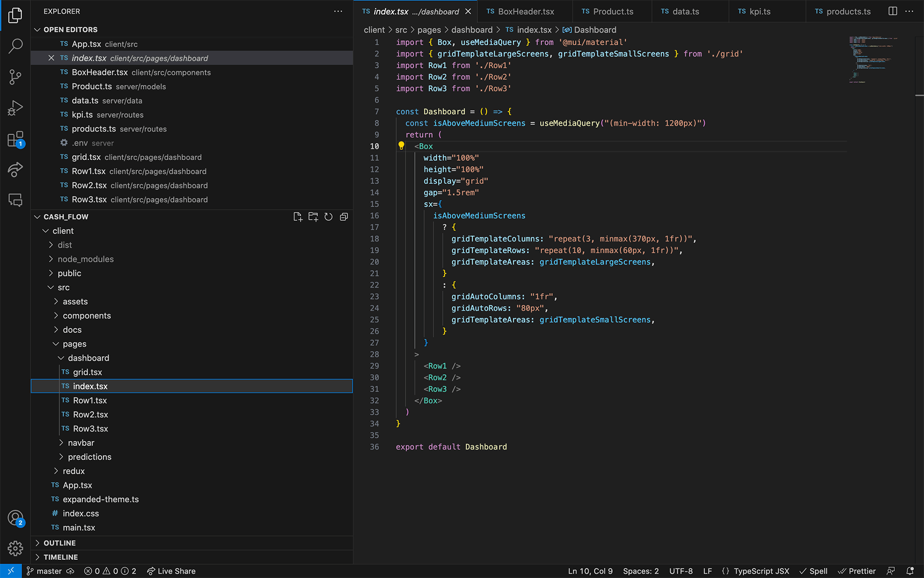Collapse the client folder
924x578 pixels.
(x=46, y=231)
